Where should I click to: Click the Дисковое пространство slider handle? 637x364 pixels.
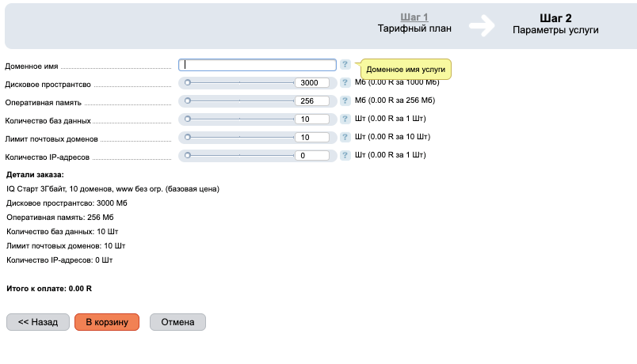click(188, 82)
